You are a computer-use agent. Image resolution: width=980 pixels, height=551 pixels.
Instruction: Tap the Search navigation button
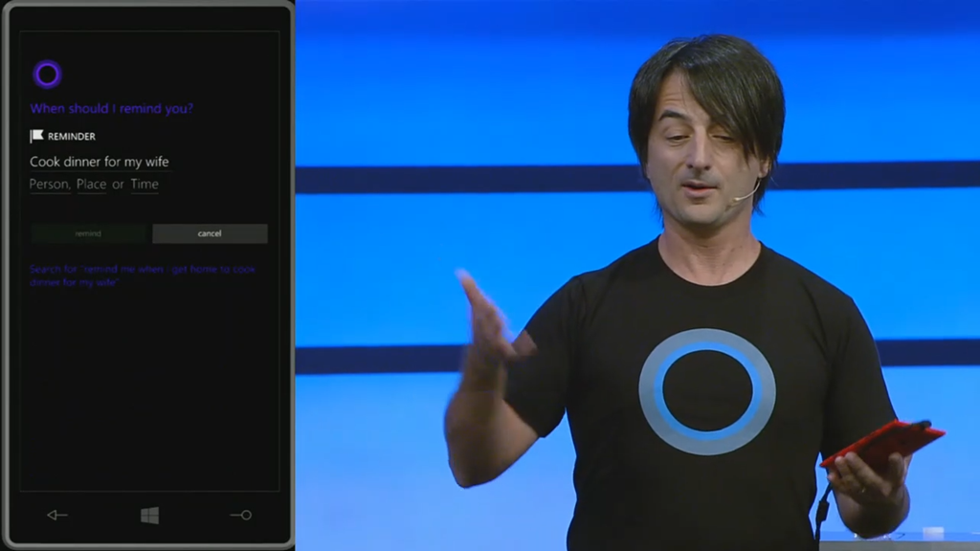pos(240,515)
